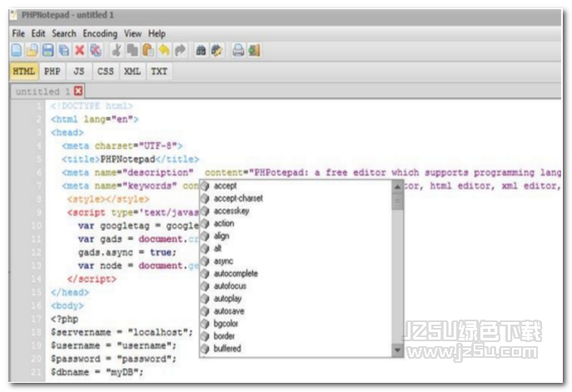Cut selection with the scissors icon
The height and width of the screenshot is (392, 572).
pos(117,50)
